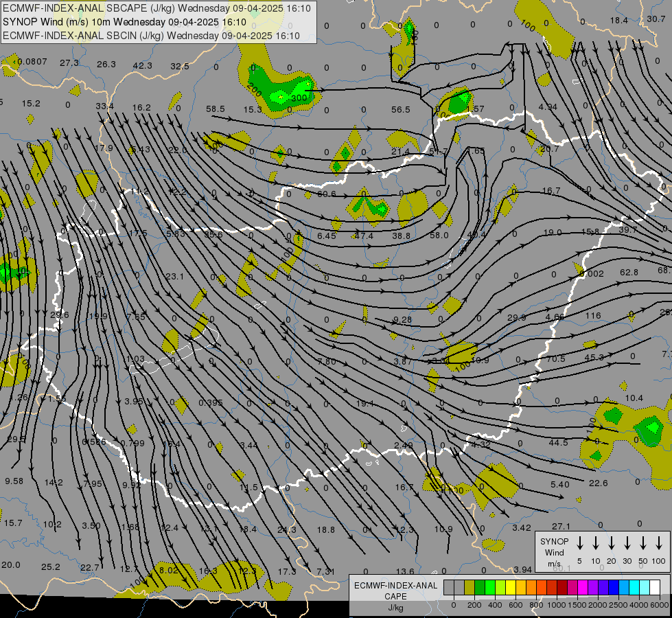Click the 800 tick on CAPE scale
This screenshot has width=672, height=618.
click(x=536, y=605)
